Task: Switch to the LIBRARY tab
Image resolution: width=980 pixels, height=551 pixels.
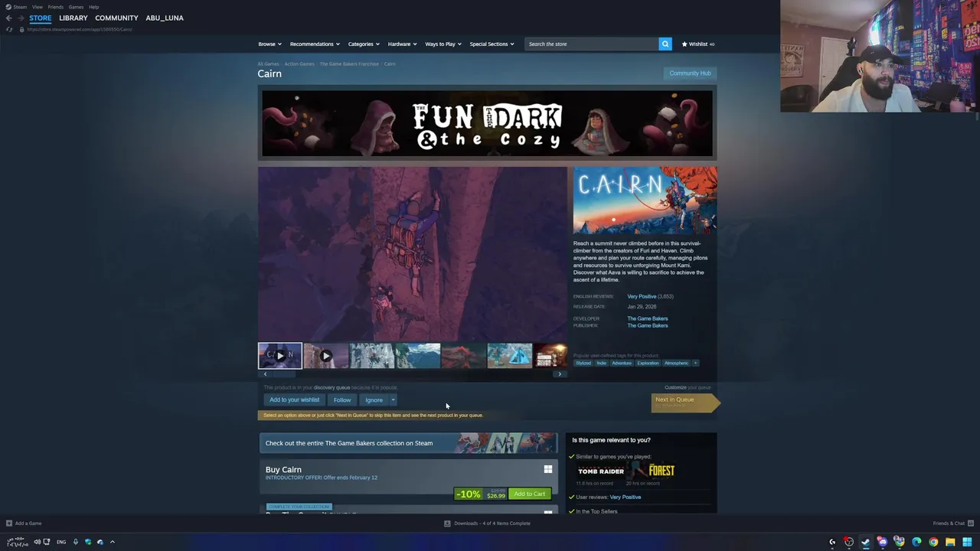Action: coord(73,18)
